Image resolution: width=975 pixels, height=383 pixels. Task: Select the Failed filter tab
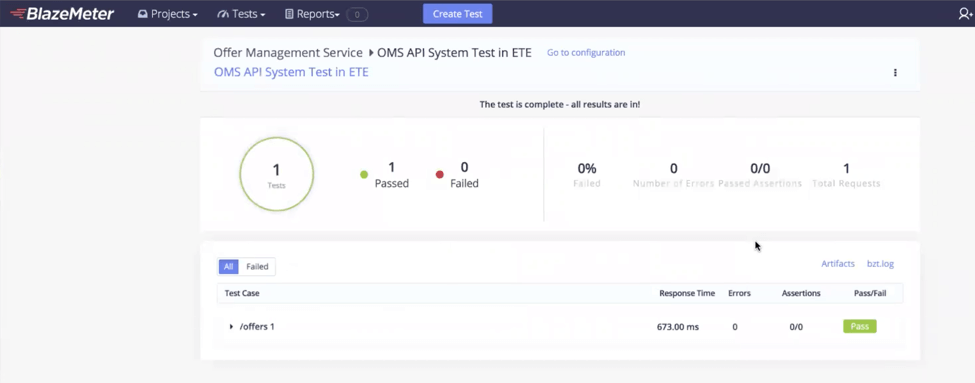tap(257, 267)
